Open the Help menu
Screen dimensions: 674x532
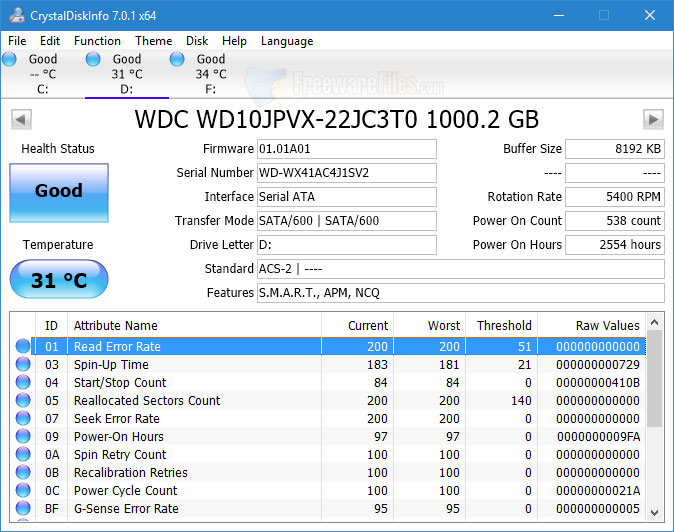pyautogui.click(x=234, y=41)
